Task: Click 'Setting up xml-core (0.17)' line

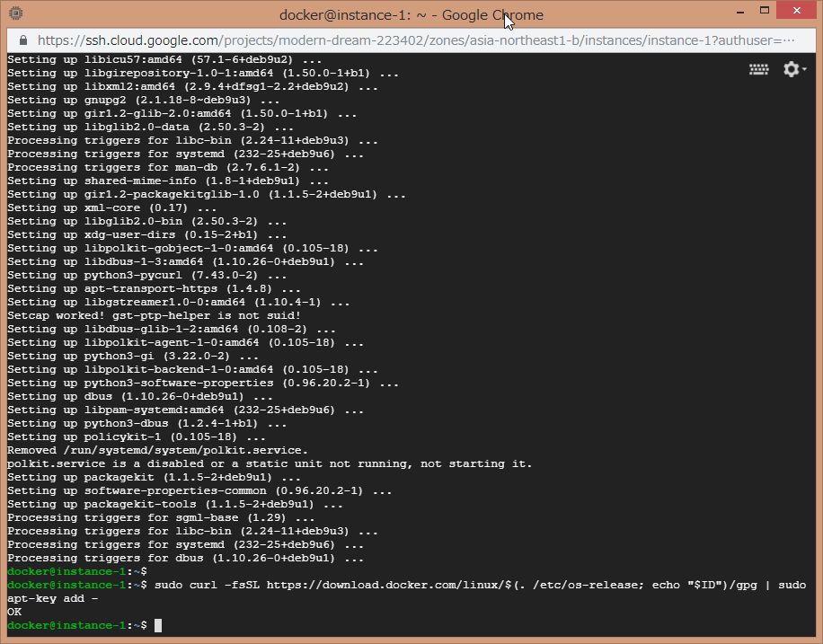Action: pos(111,207)
